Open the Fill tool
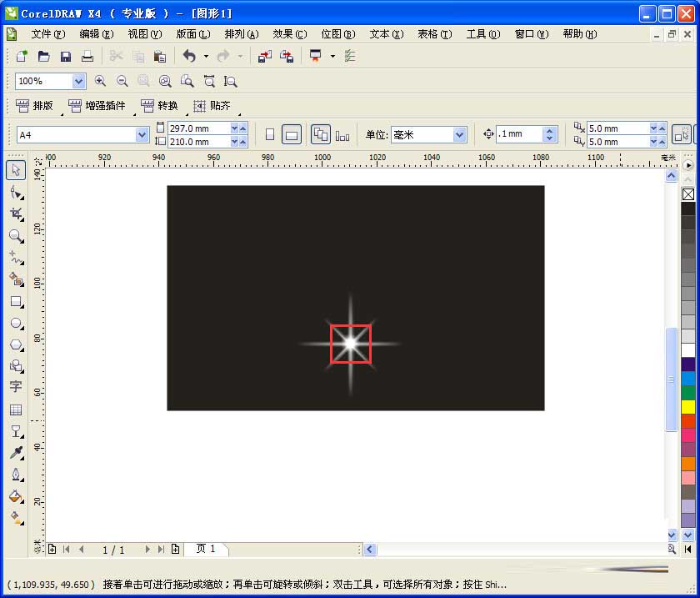This screenshot has width=700, height=598. pos(15,497)
